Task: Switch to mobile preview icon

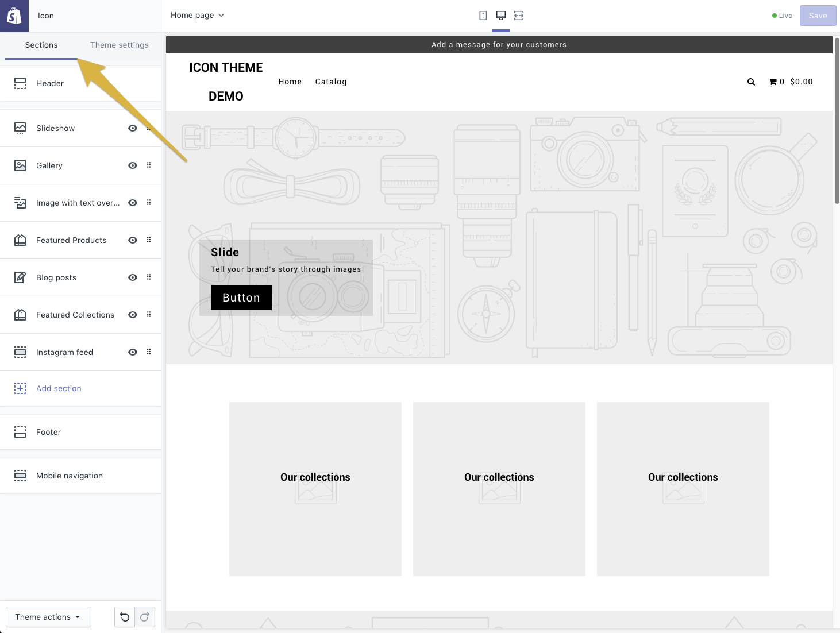Action: [x=483, y=16]
